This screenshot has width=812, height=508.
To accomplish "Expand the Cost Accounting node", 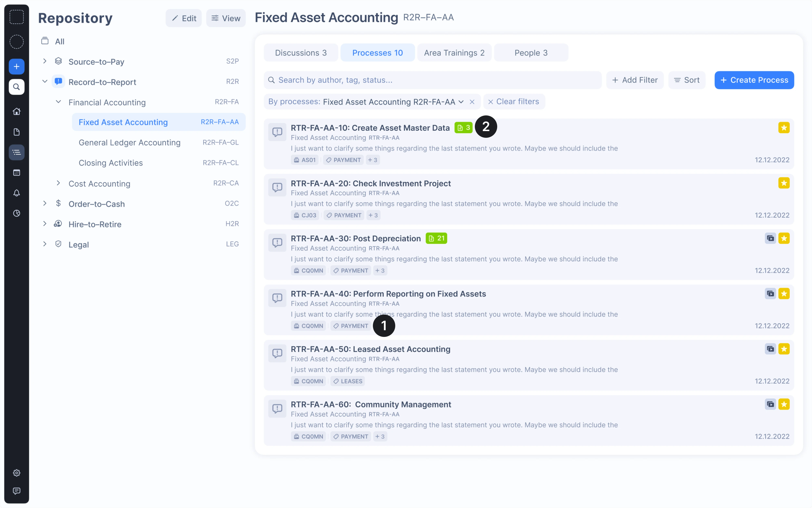I will click(58, 183).
